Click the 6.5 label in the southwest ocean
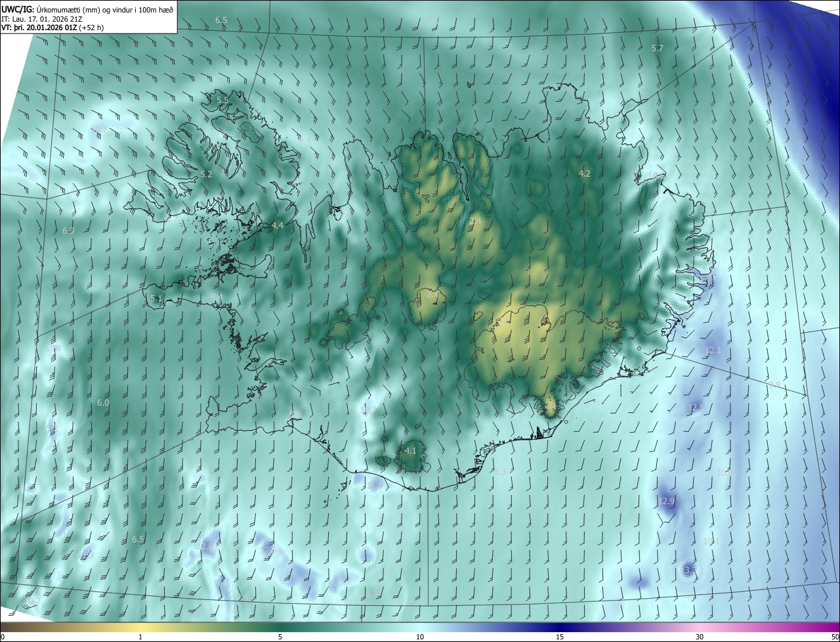840x642 pixels. click(138, 539)
